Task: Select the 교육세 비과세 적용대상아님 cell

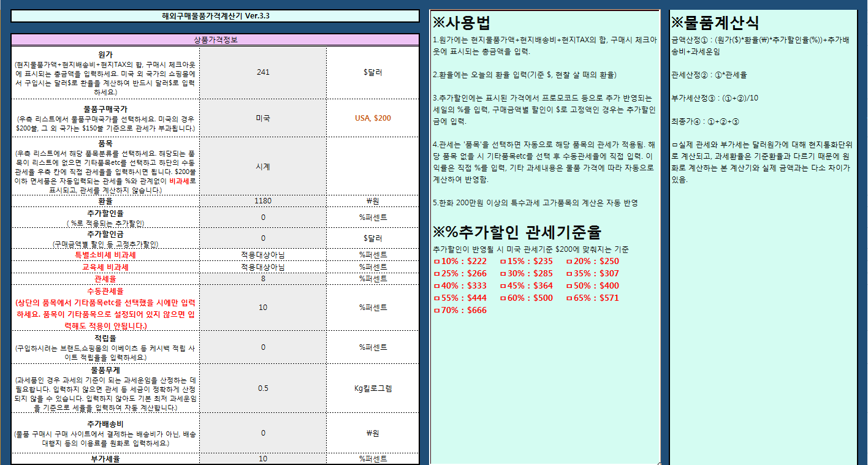Action: click(262, 267)
